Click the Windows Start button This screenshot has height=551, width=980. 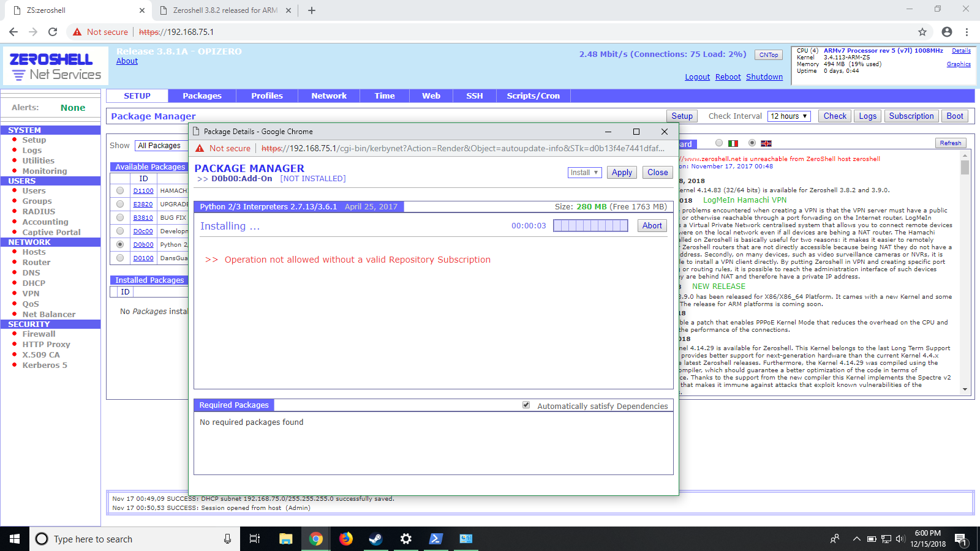(15, 539)
